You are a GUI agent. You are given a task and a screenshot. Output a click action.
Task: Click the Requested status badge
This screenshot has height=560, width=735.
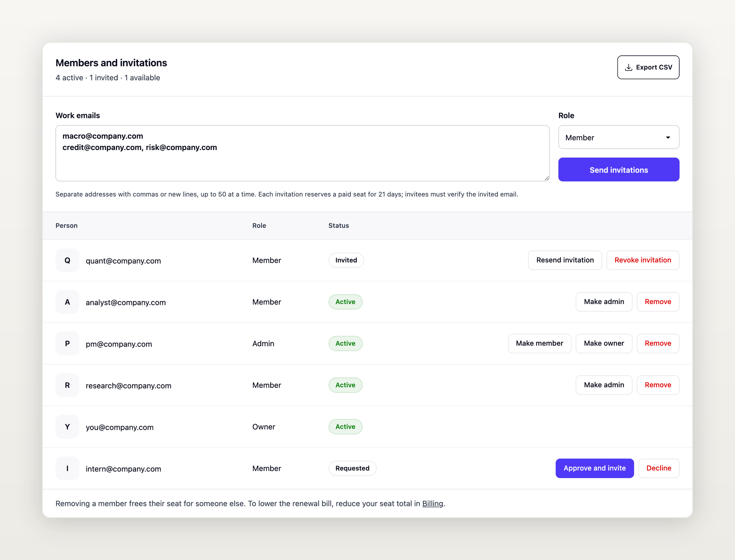352,468
